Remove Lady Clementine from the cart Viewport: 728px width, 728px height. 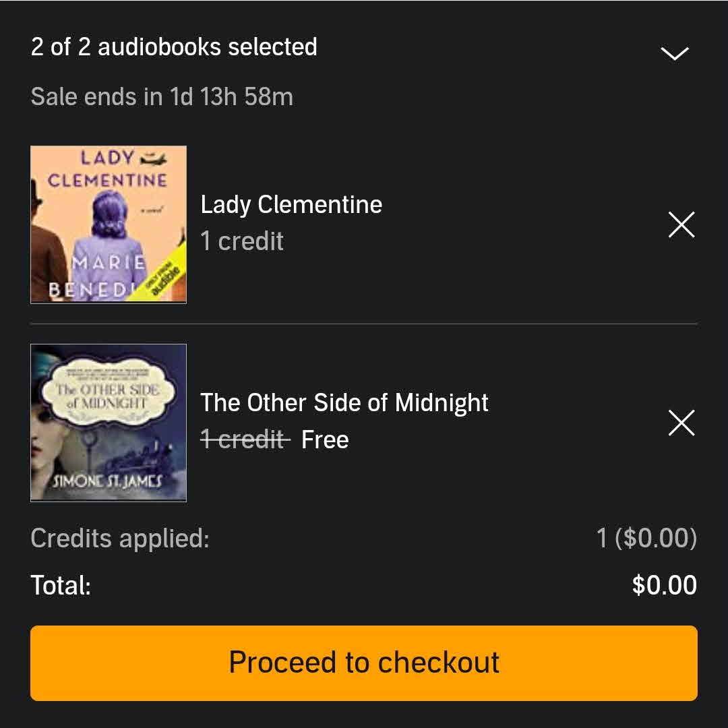point(681,224)
